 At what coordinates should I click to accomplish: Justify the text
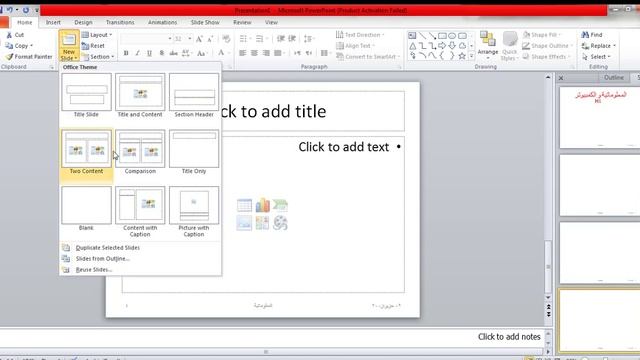pos(278,53)
